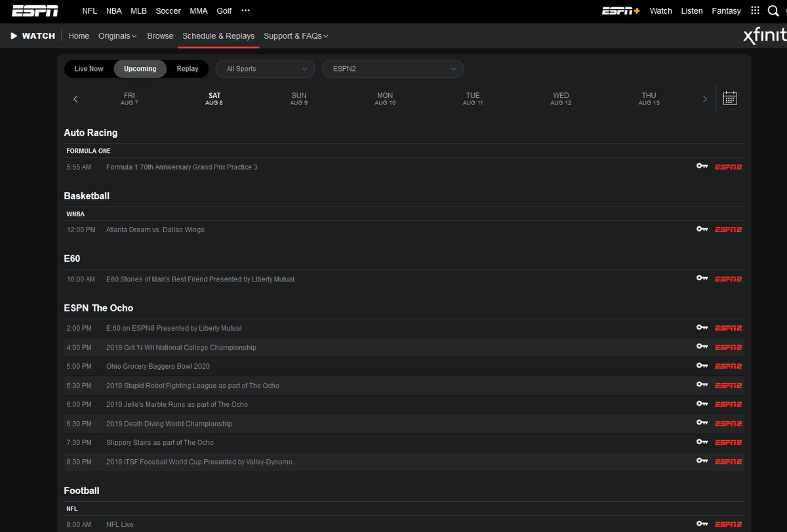Open the calendar date picker icon

[730, 98]
